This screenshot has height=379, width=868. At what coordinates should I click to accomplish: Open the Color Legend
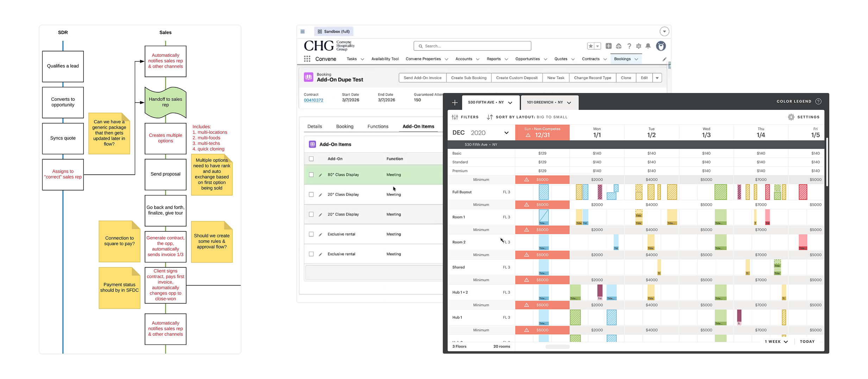click(x=798, y=101)
